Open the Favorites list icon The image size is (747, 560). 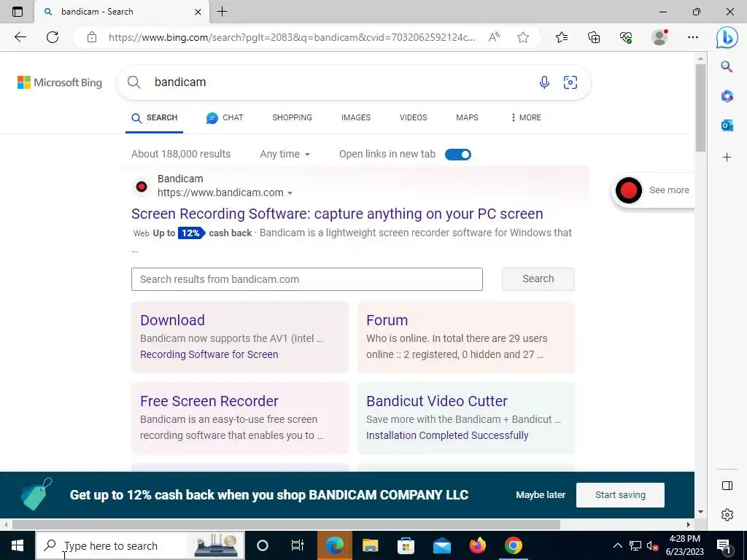[562, 37]
